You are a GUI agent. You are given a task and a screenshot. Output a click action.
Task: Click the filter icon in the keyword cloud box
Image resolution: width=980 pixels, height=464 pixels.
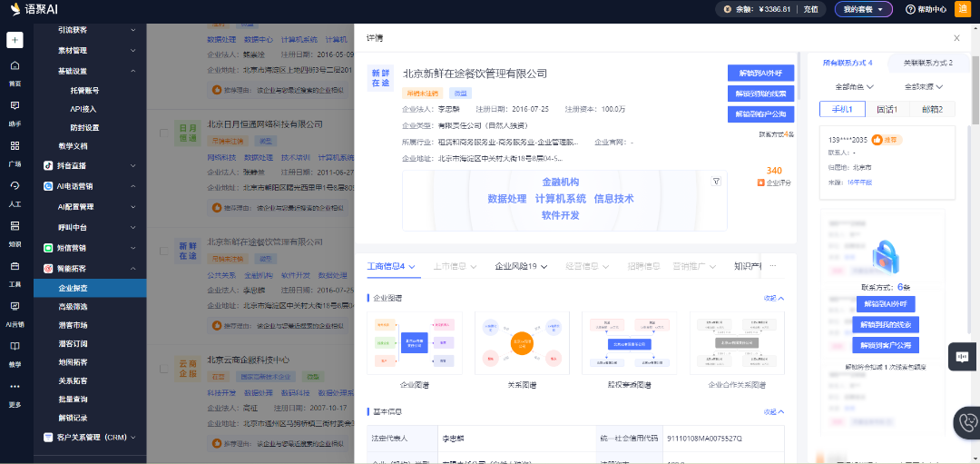(716, 183)
